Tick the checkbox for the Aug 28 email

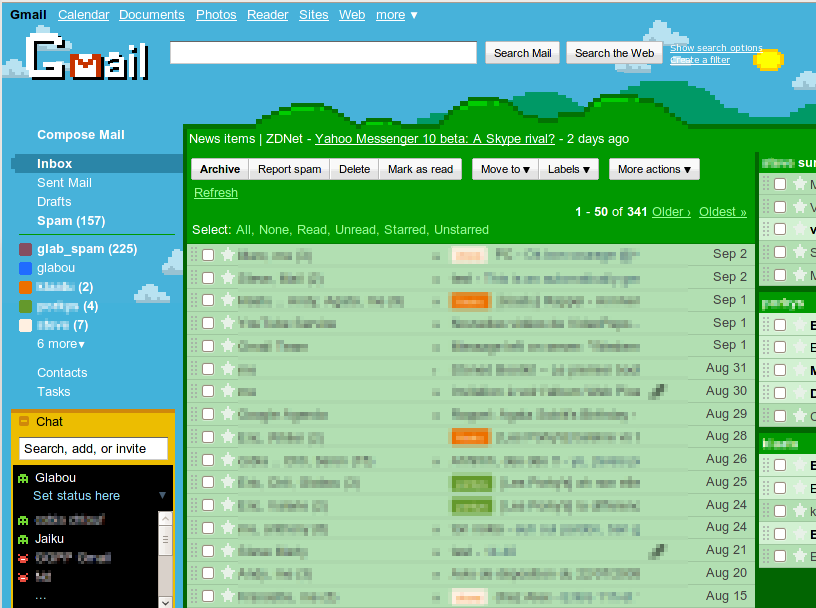pos(208,437)
